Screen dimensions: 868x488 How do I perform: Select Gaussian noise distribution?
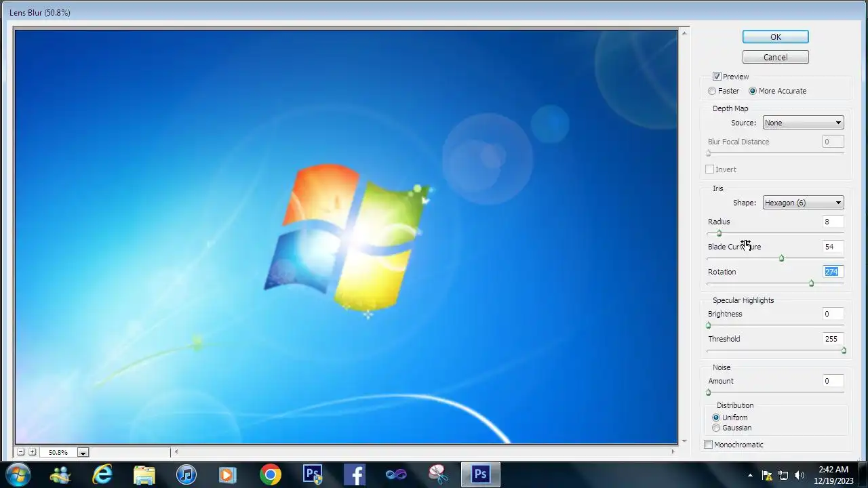[x=716, y=428]
